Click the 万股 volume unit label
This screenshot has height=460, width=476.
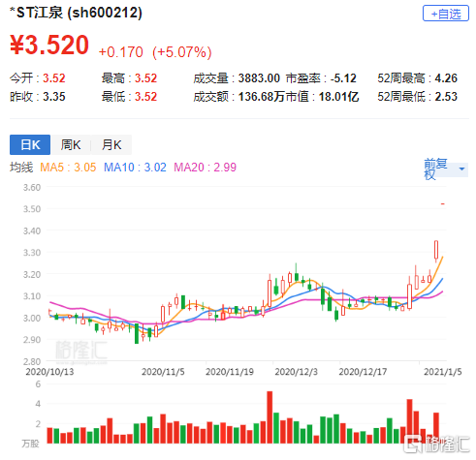tap(30, 444)
